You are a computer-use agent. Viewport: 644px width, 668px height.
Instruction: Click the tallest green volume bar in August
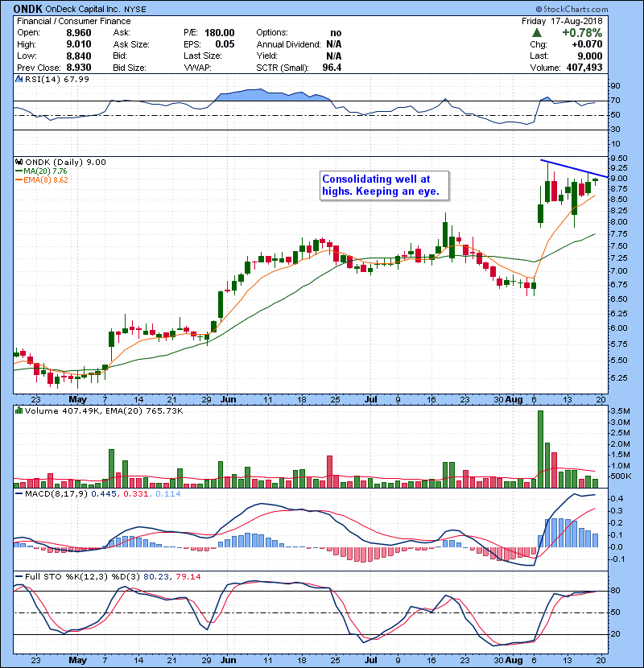click(x=540, y=449)
